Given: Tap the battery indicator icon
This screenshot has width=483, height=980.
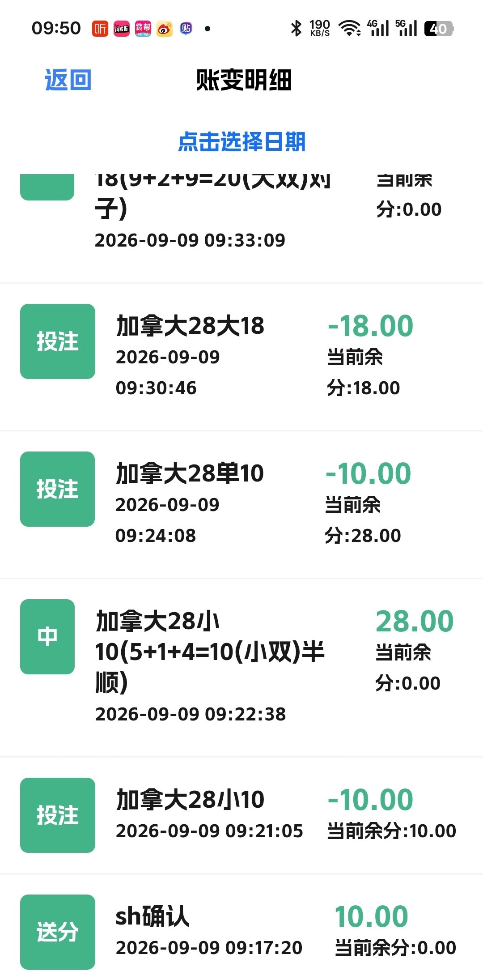Looking at the screenshot, I should [x=439, y=29].
